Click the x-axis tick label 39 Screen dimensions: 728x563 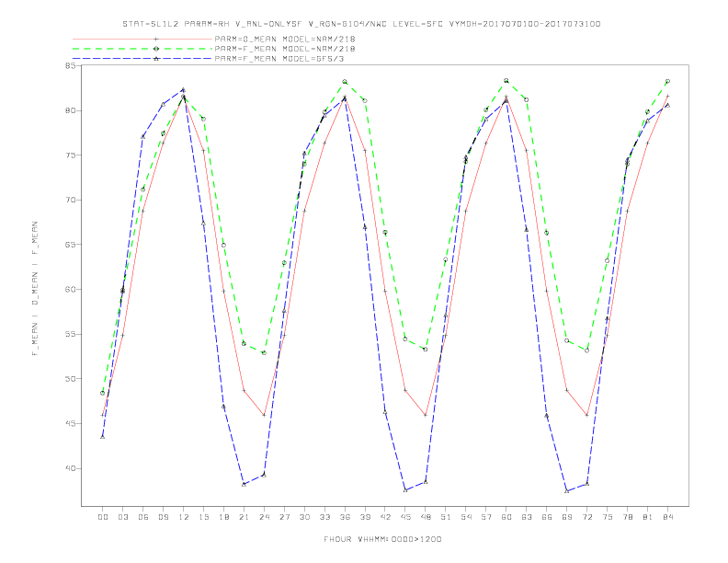(x=365, y=517)
